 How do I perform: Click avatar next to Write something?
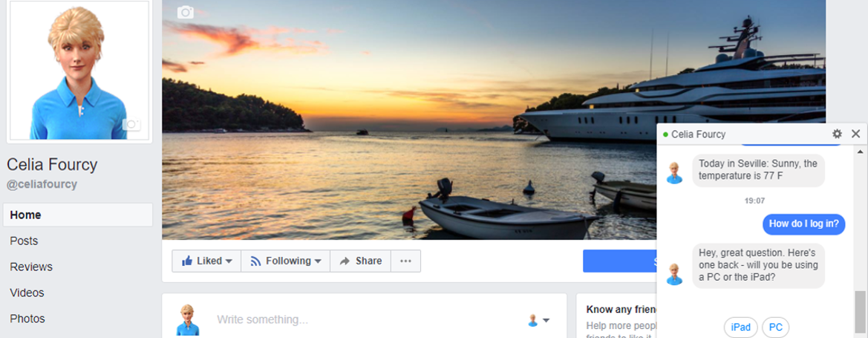click(188, 319)
